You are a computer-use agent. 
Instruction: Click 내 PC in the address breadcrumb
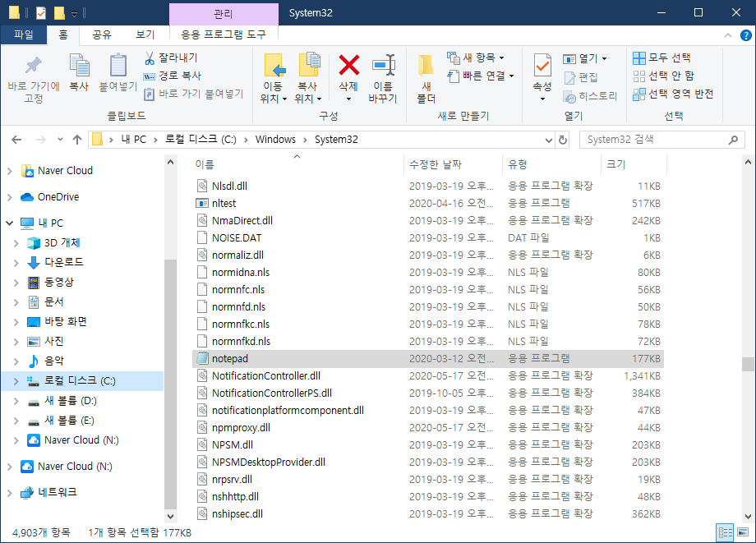[134, 140]
